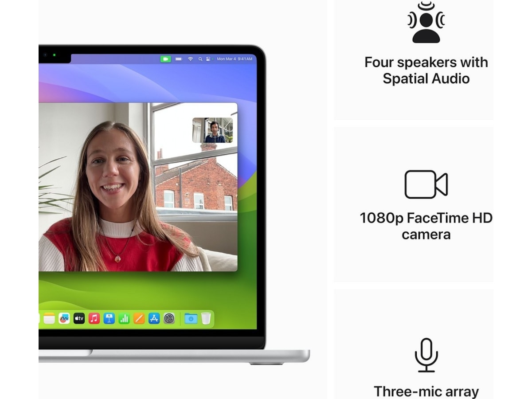Open the App Store
Viewport: 532px width, 399px height.
(x=154, y=318)
